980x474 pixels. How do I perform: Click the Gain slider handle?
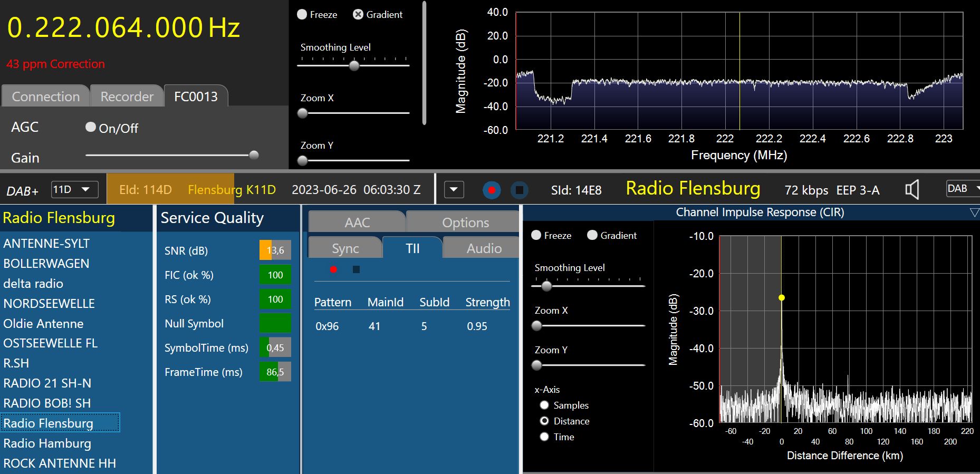click(254, 155)
